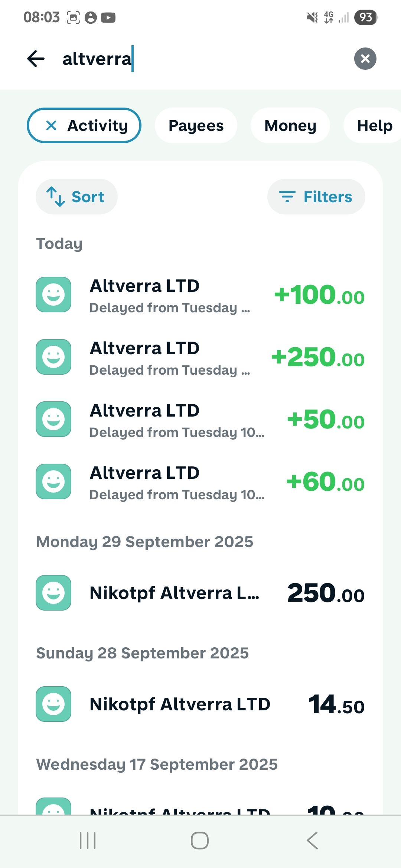Image resolution: width=401 pixels, height=868 pixels.
Task: Open the +50.00 Altverra LTD transaction
Action: click(200, 420)
